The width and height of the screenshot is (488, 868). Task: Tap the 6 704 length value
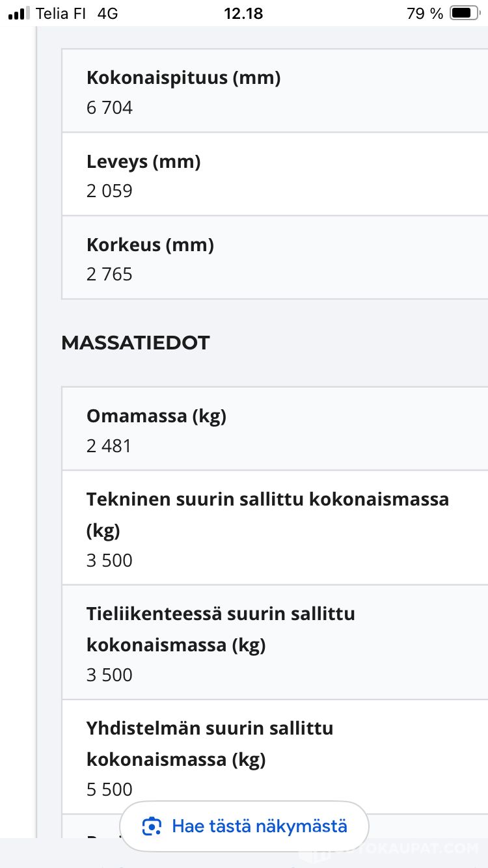point(109,107)
